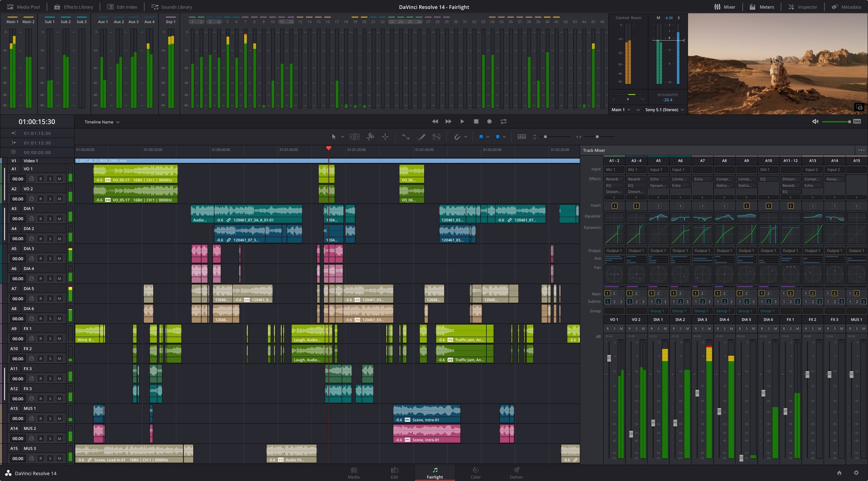Open the home project manager icon

[x=839, y=473]
